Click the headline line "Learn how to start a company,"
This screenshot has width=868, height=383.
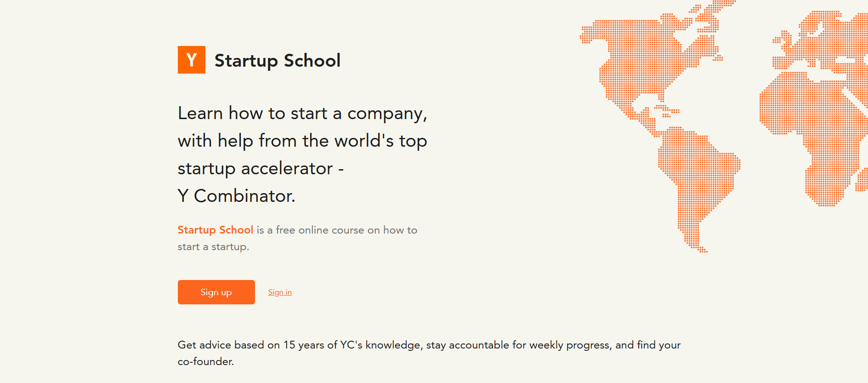(302, 113)
